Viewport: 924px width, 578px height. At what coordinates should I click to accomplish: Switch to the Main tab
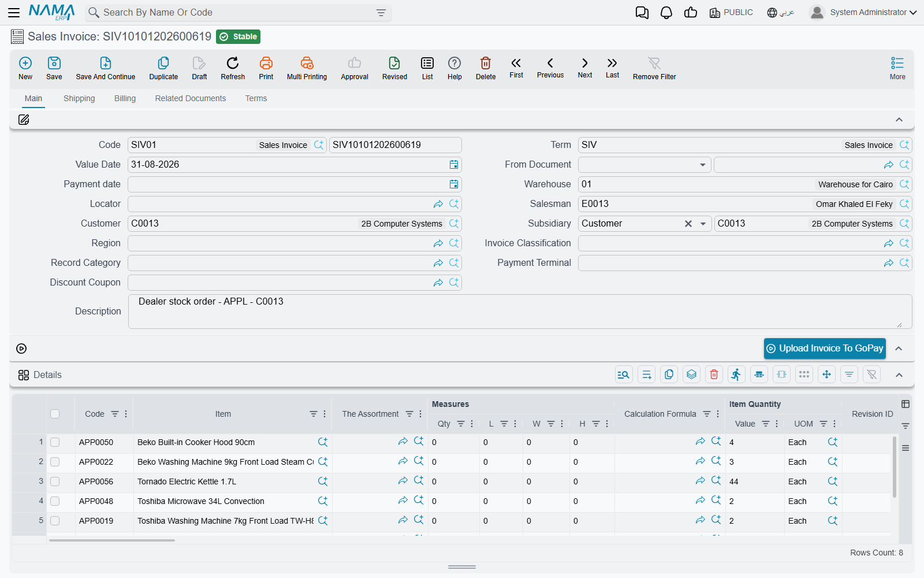[x=33, y=98]
